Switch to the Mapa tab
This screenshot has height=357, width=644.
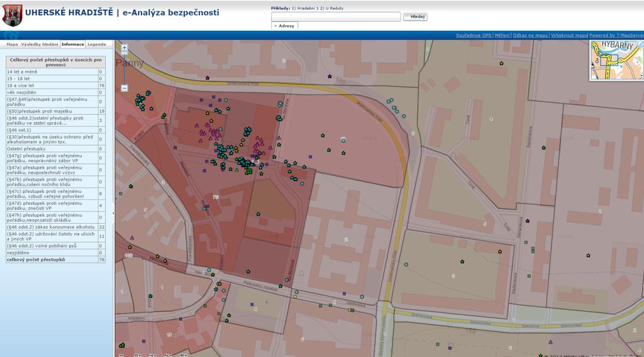(12, 44)
